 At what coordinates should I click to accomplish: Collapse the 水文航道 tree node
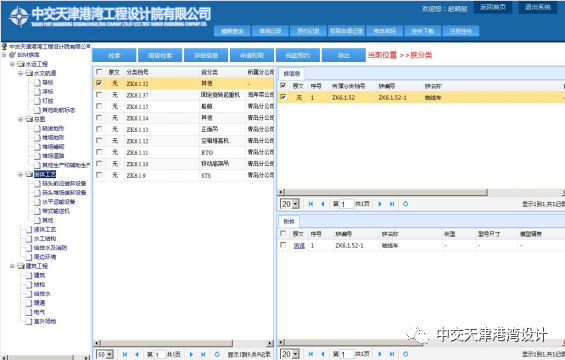click(21, 74)
